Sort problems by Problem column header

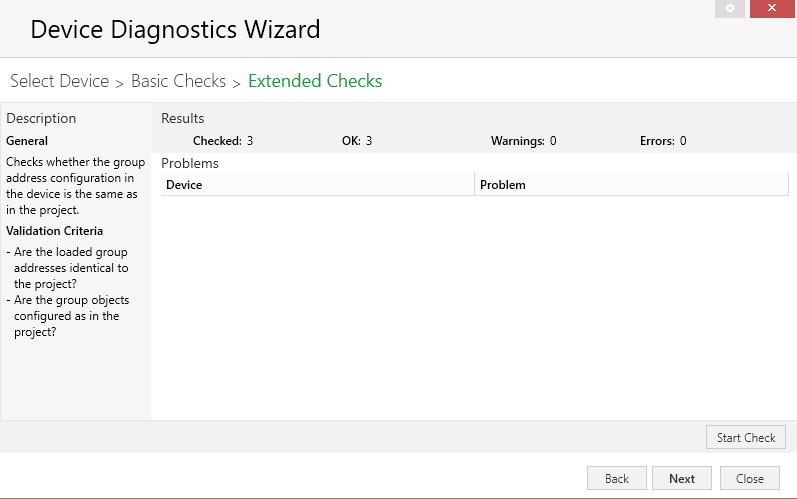[x=631, y=184]
